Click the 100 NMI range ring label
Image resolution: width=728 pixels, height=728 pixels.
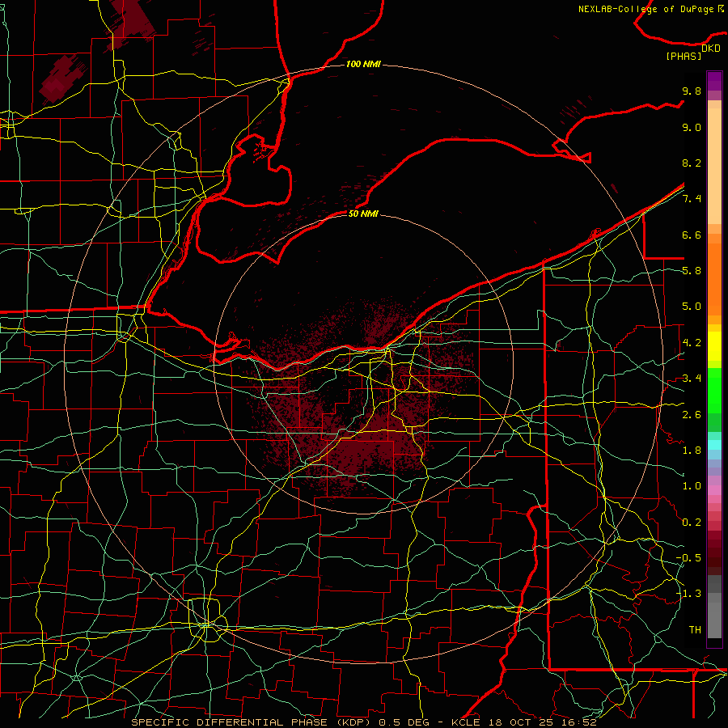click(x=363, y=64)
